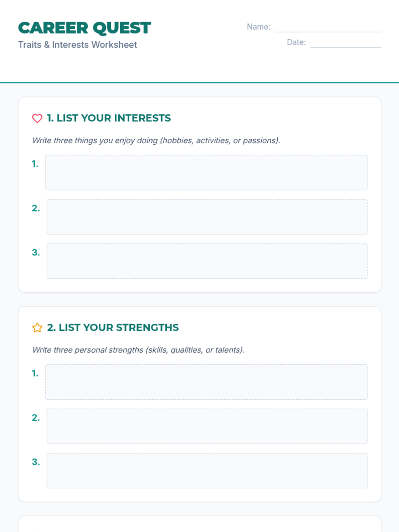The height and width of the screenshot is (532, 399).
Task: Click the "2. LIST YOUR STRENGTHS" heading
Action: click(x=113, y=328)
